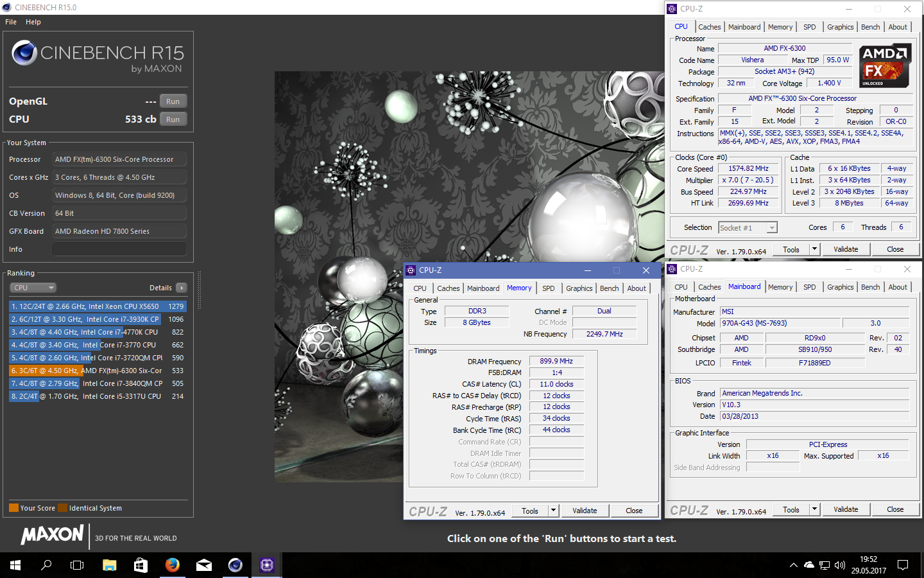Image resolution: width=924 pixels, height=578 pixels.
Task: Click Validate in Memory CPU-Z window
Action: pyautogui.click(x=585, y=511)
